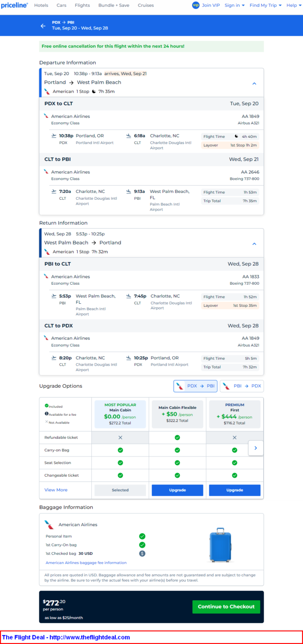
Task: Click the blue suitcase image
Action: pos(220,545)
